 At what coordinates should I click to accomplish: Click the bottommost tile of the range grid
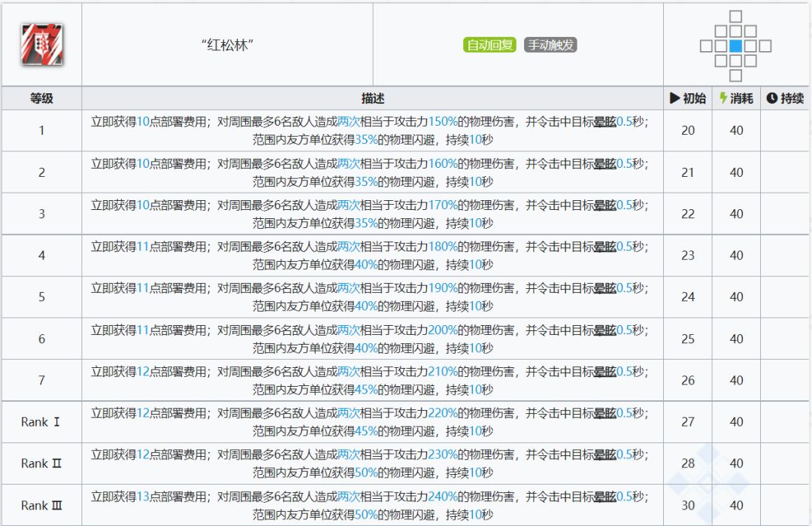coord(735,75)
